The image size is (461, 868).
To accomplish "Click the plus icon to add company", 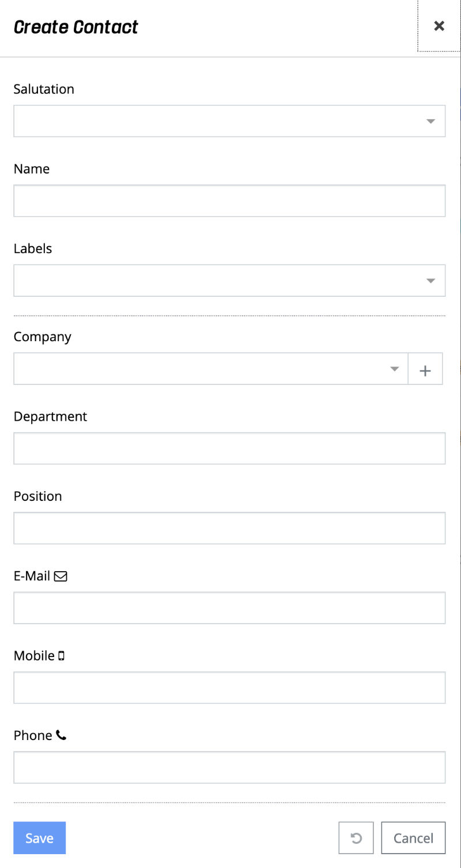I will click(425, 369).
